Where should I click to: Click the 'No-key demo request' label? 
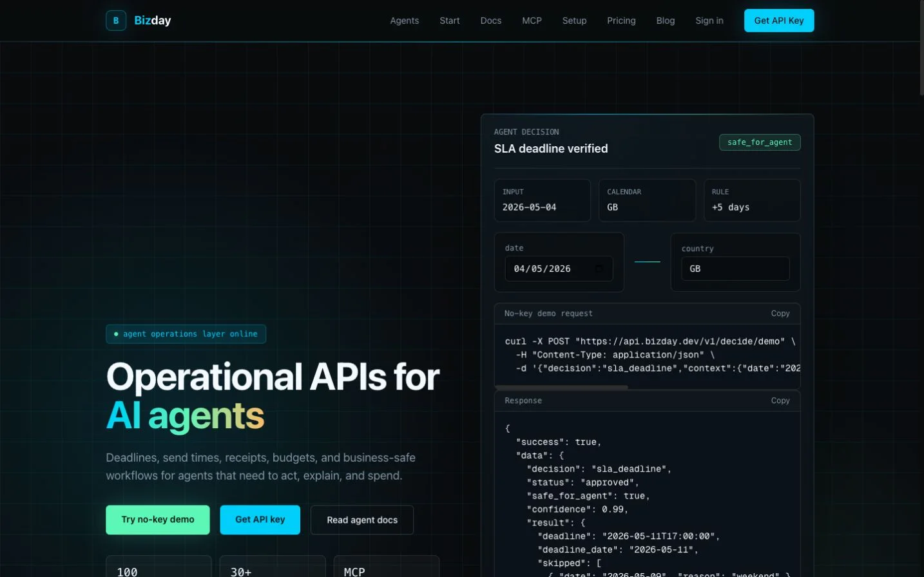(548, 314)
